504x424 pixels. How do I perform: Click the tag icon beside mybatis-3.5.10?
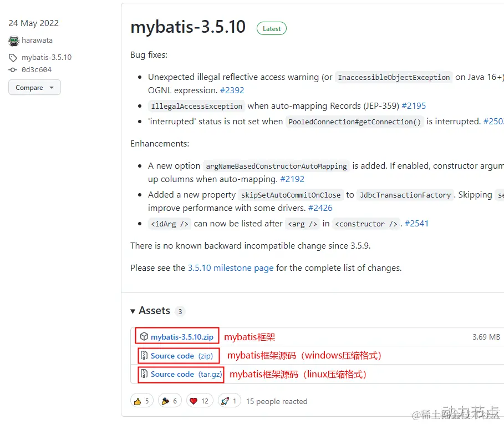pyautogui.click(x=13, y=58)
